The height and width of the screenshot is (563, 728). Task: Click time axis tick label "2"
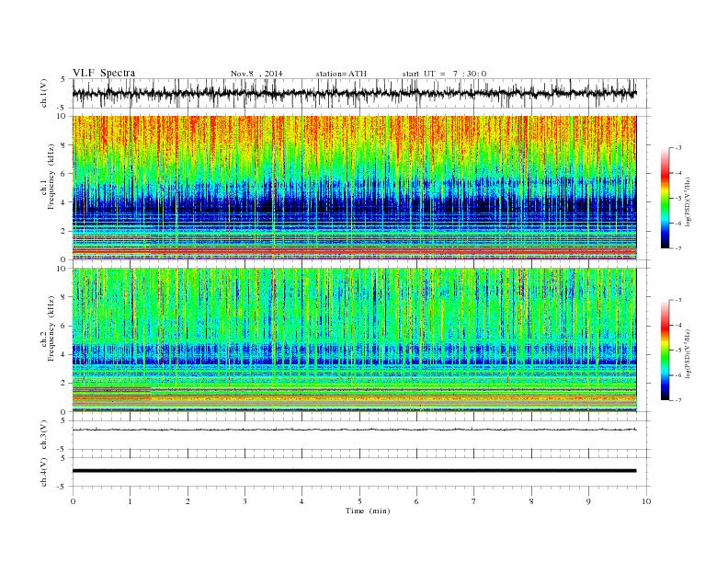click(188, 501)
